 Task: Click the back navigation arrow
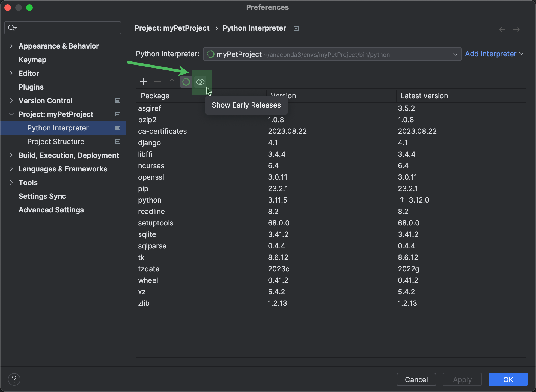click(502, 29)
